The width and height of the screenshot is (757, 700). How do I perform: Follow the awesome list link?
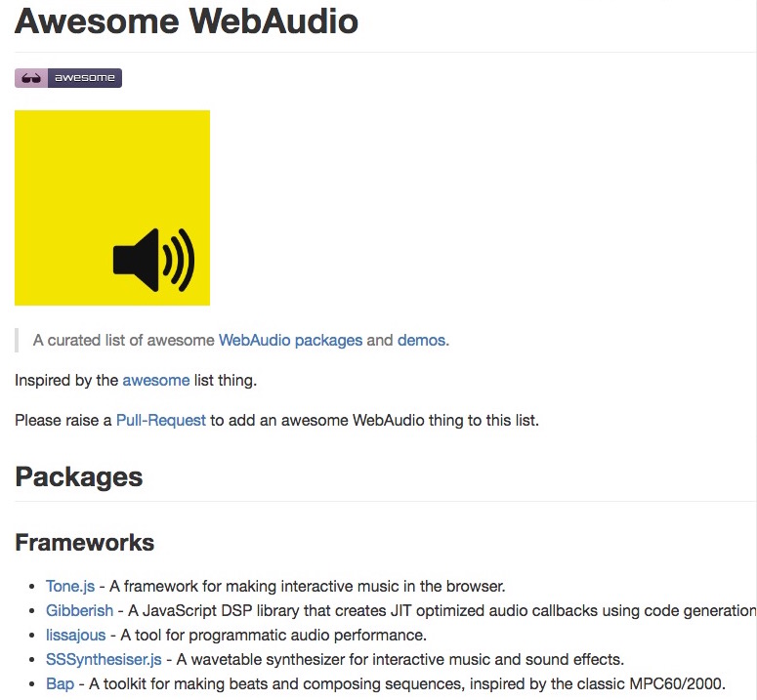pos(156,380)
